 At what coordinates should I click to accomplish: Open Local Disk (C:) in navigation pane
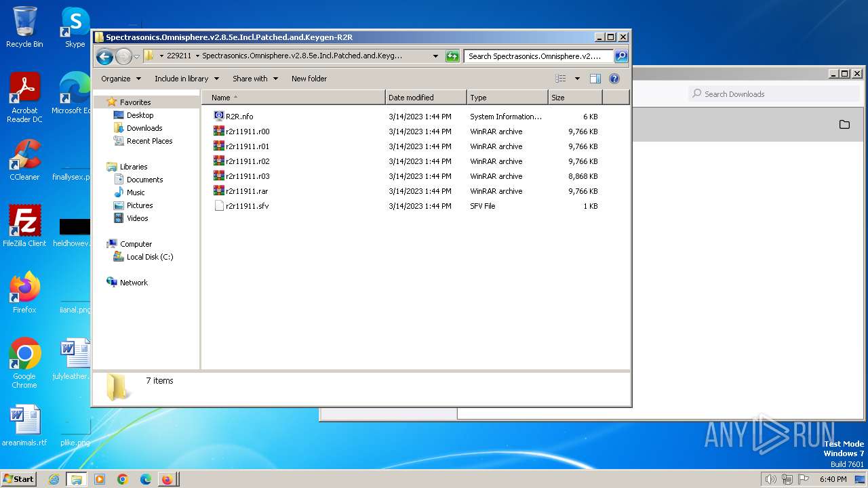click(149, 257)
